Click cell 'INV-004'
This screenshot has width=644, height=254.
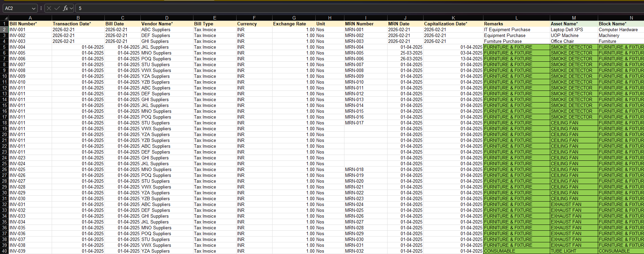click(x=30, y=47)
